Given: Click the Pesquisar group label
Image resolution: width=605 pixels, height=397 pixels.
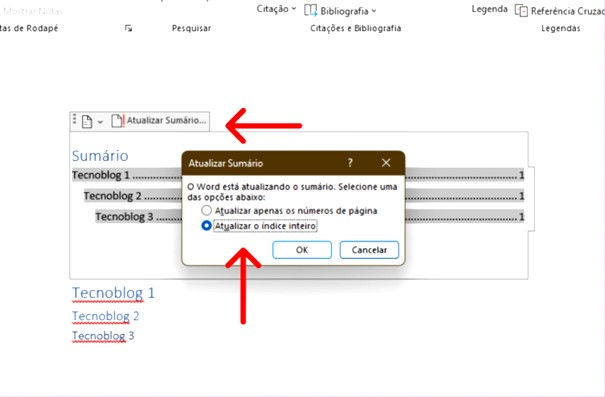Looking at the screenshot, I should (x=191, y=28).
